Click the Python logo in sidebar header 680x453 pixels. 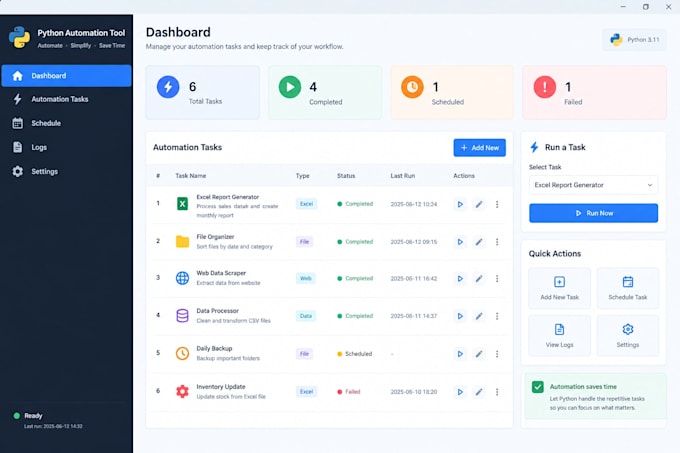20,38
